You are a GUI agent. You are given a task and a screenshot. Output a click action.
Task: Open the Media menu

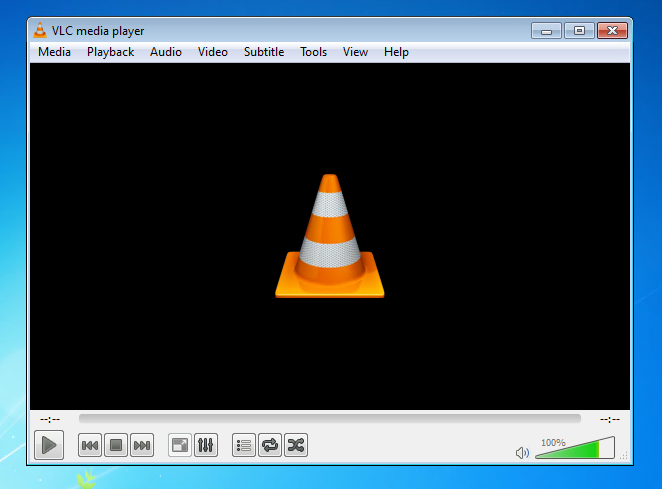pos(54,52)
